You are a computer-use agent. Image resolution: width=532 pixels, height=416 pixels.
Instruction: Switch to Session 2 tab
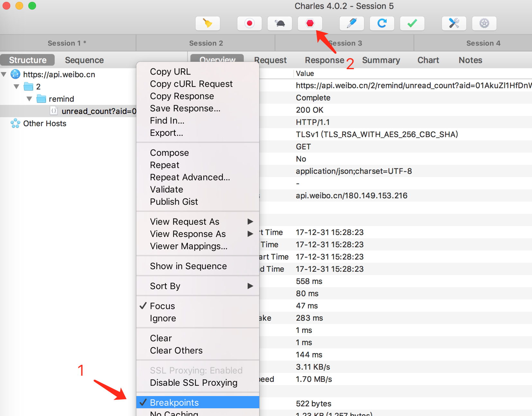click(x=206, y=43)
